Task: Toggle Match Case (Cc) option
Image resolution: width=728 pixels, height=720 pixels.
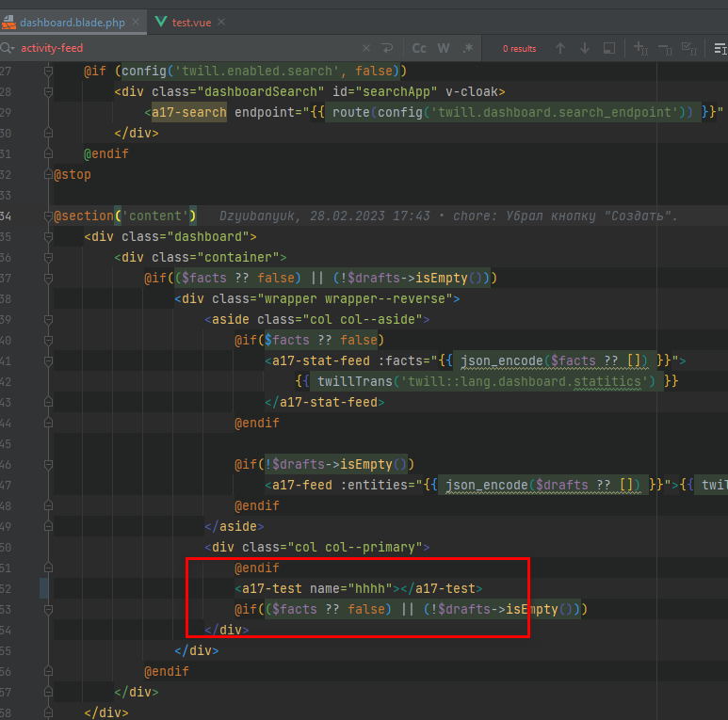Action: point(419,48)
